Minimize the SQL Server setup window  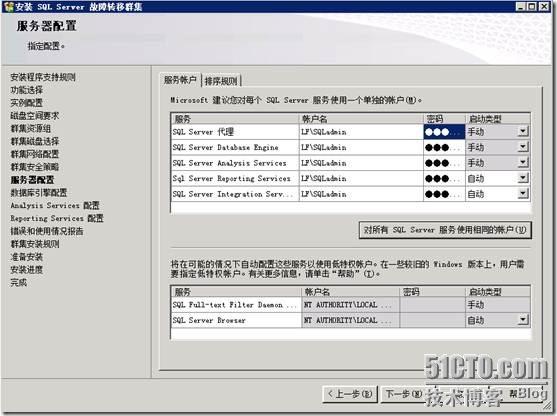pyautogui.click(x=520, y=6)
